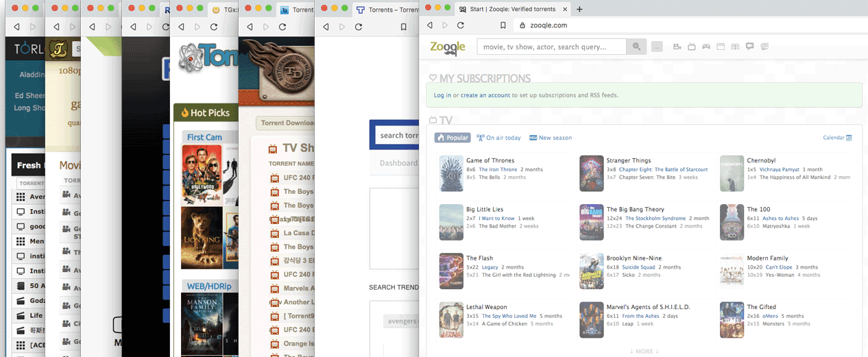Select the Torrents – Torrent browser tab
Screen dimensions: 868x357
(x=387, y=10)
